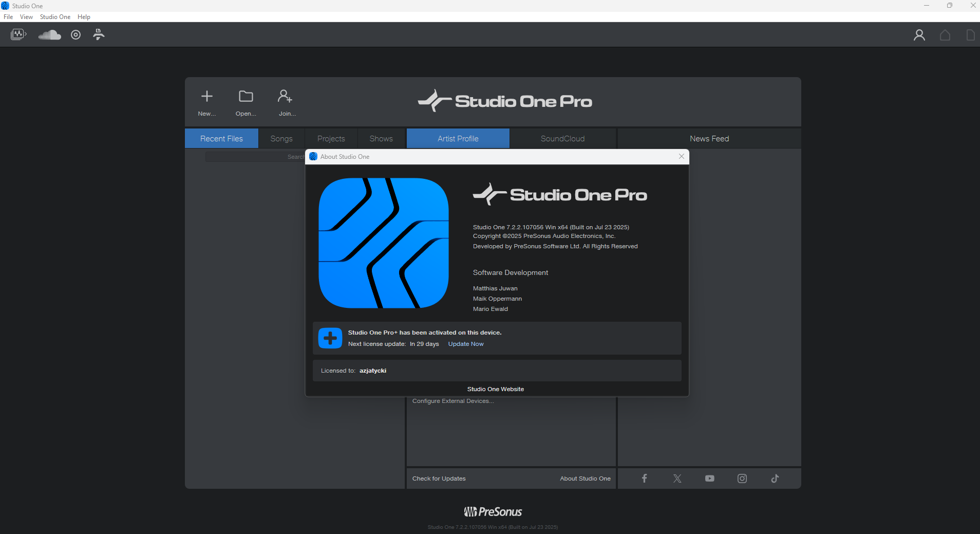
Task: Open the Help menu
Action: (84, 17)
